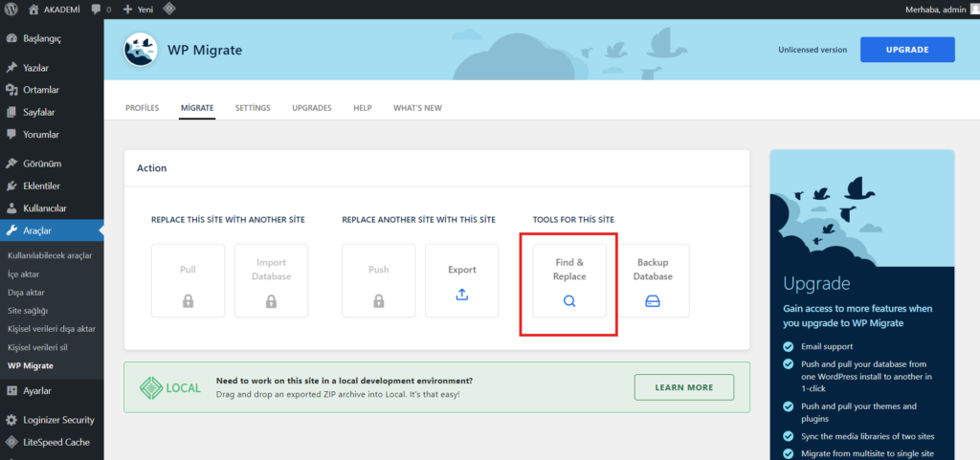980x460 pixels.
Task: Click the Import Database card label
Action: 271,270
